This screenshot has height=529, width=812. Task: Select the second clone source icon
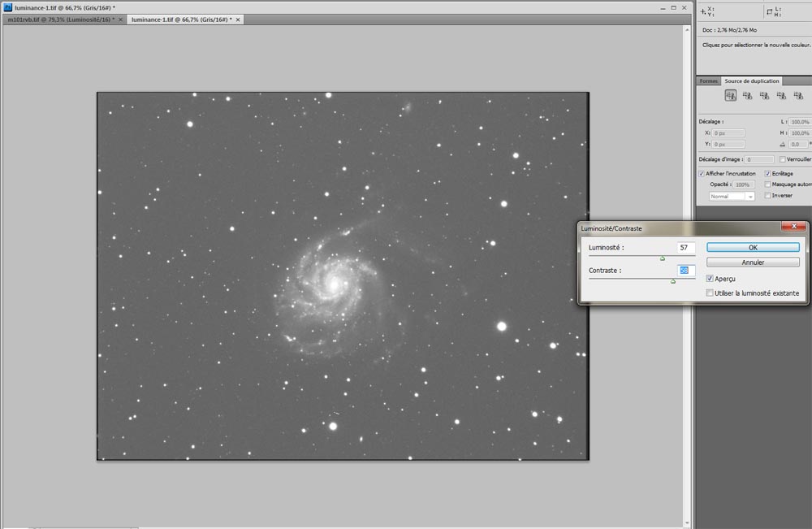(747, 95)
